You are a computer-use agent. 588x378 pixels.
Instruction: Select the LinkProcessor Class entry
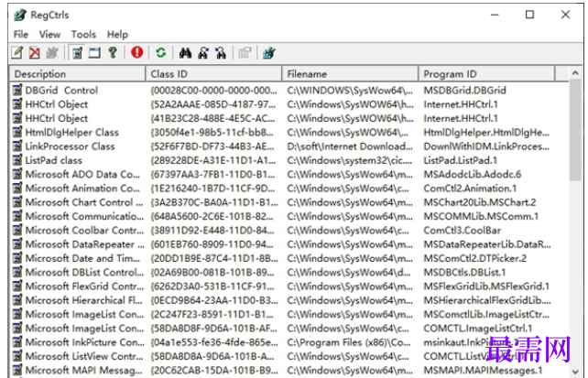tap(71, 146)
